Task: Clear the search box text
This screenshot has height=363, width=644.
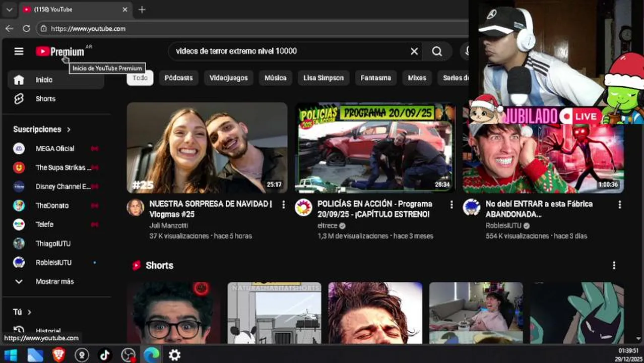Action: click(x=414, y=51)
